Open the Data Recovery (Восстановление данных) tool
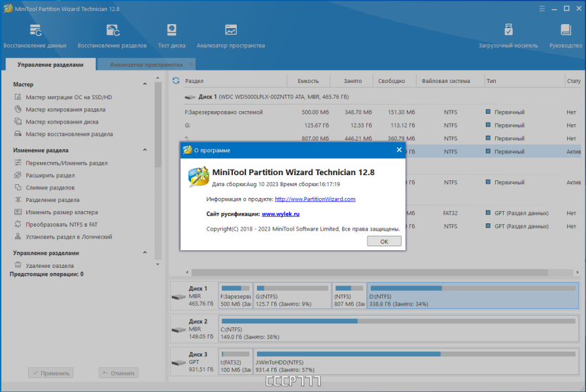Viewport: 586px width, 392px height. click(x=35, y=36)
